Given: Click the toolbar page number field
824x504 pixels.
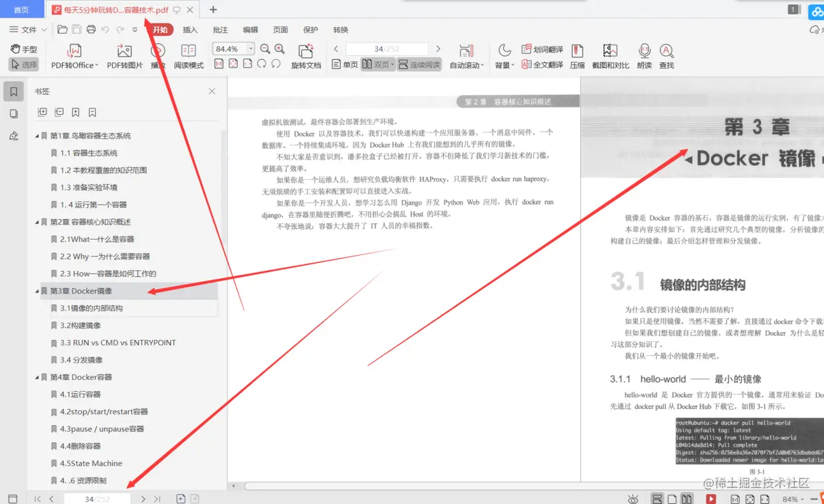Looking at the screenshot, I should (x=387, y=48).
